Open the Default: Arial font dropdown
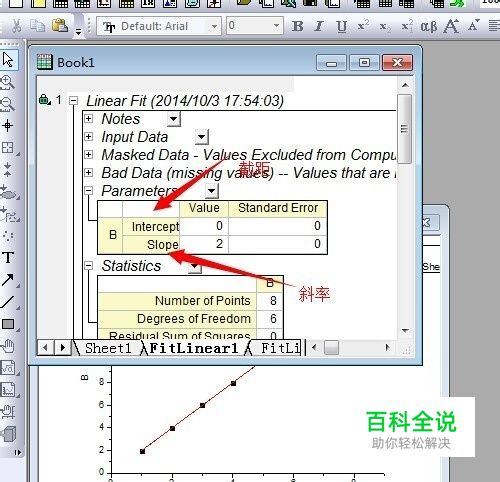This screenshot has width=500, height=482. tap(214, 26)
